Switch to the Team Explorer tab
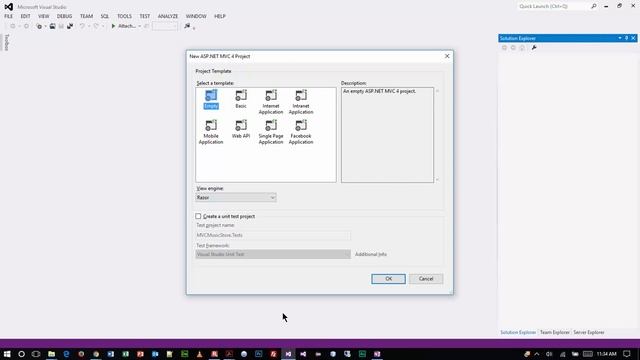The height and width of the screenshot is (360, 640). tap(554, 332)
